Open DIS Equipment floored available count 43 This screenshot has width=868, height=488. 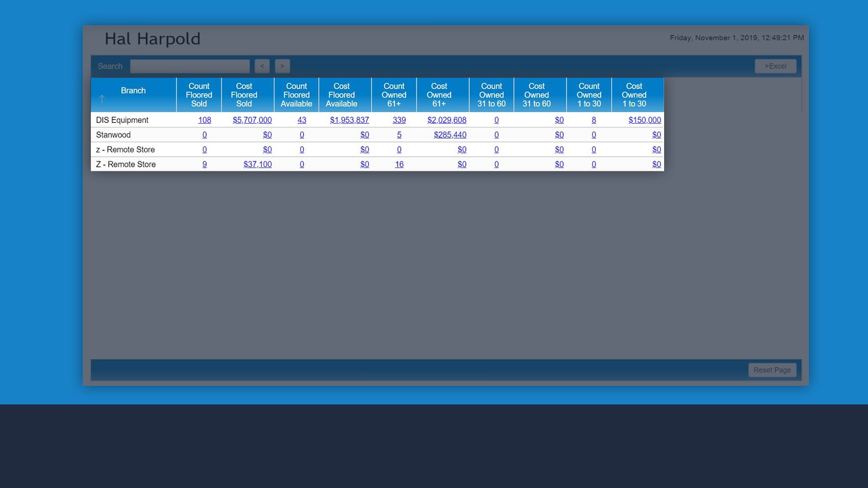tap(302, 120)
